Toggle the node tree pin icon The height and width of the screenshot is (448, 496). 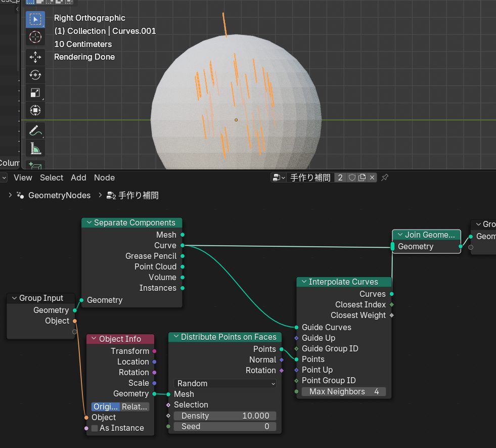pyautogui.click(x=385, y=177)
